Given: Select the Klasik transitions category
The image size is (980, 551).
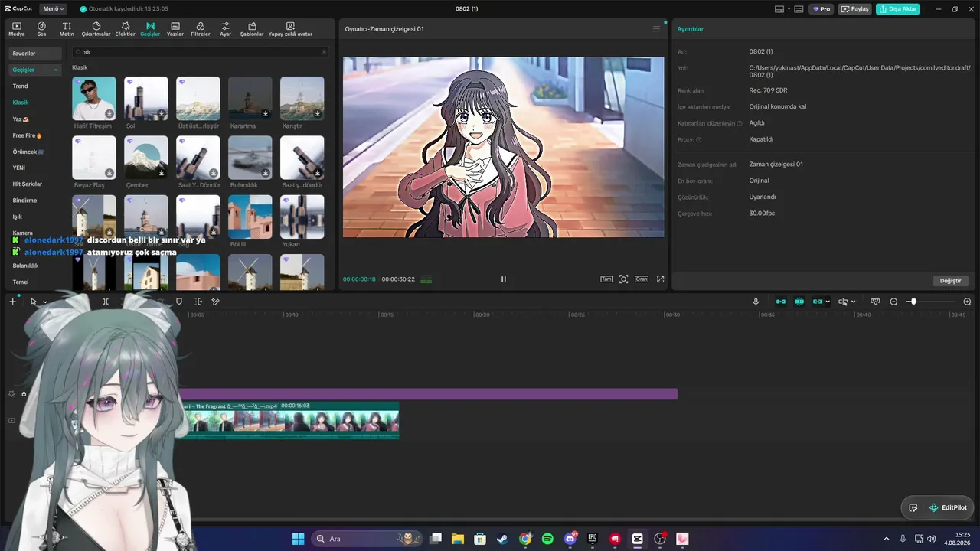Looking at the screenshot, I should click(x=21, y=103).
